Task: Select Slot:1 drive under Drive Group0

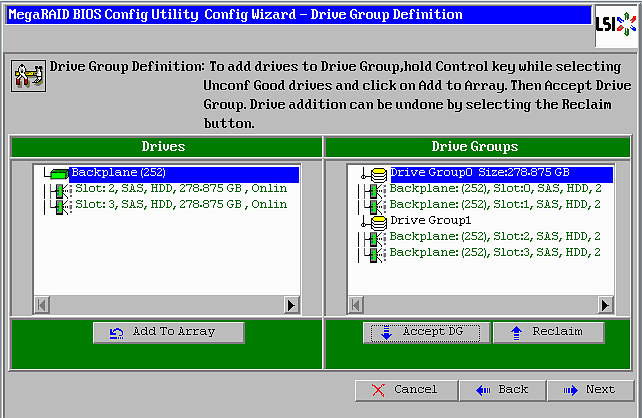Action: pos(495,205)
